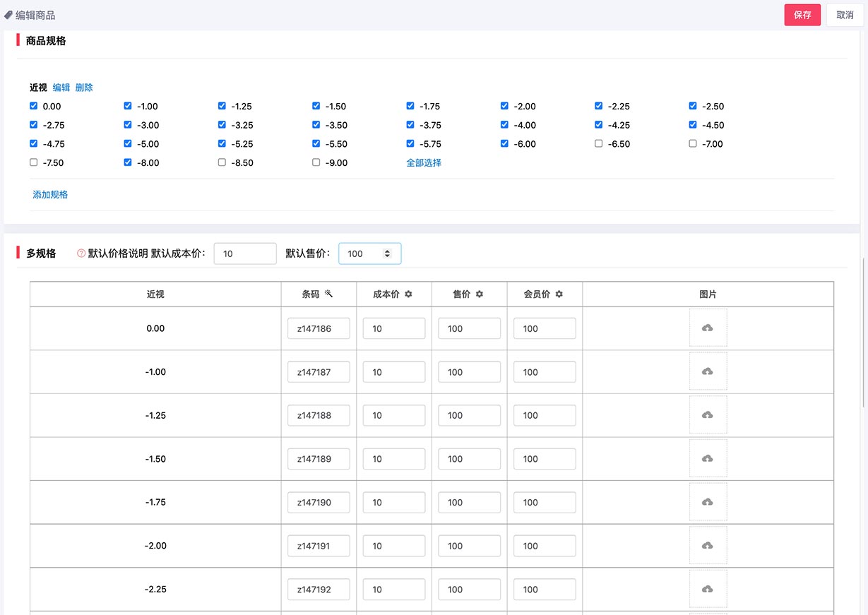
Task: Toggle the -3.25 checkbox
Action: pyautogui.click(x=222, y=125)
